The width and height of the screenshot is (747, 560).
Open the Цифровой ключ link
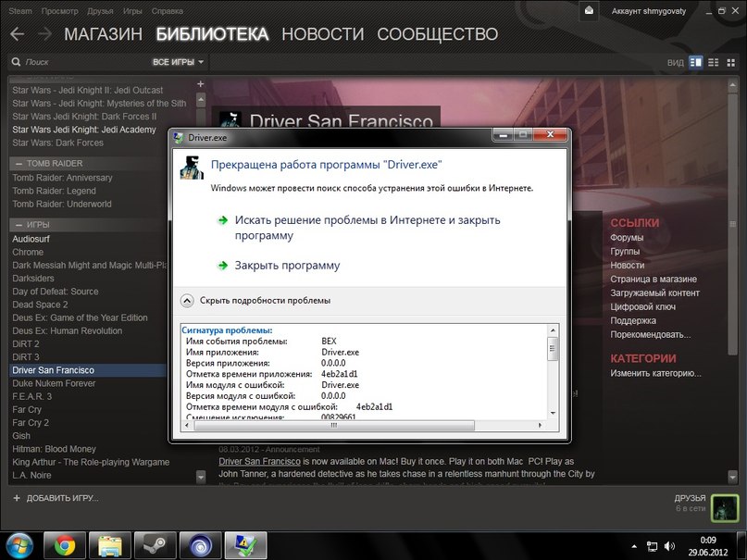(642, 306)
